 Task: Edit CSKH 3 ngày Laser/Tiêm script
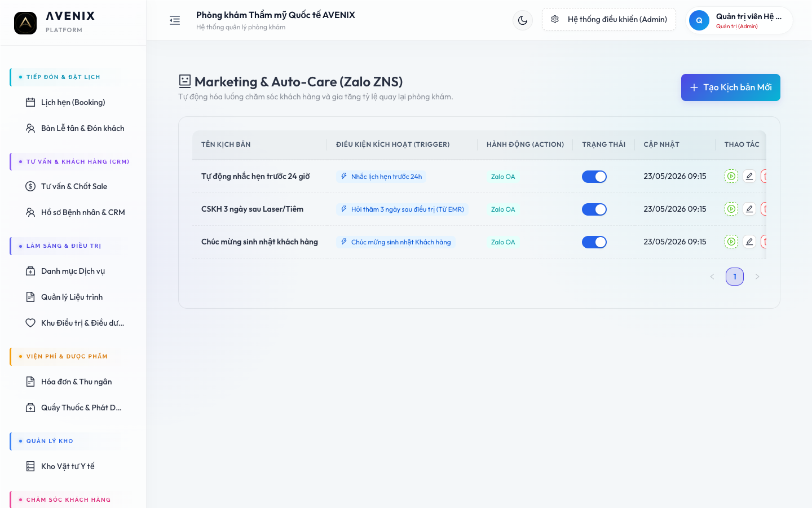(749, 209)
